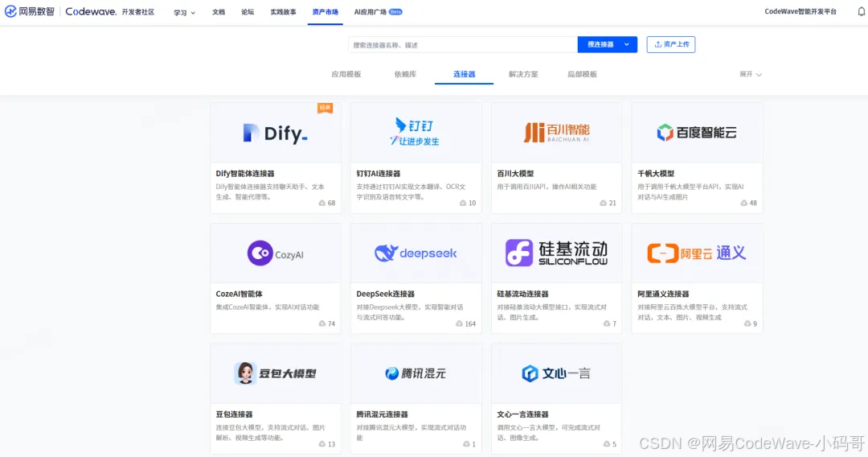The width and height of the screenshot is (868, 457).
Task: Click download count icon on 百川大模型 card
Action: point(604,204)
